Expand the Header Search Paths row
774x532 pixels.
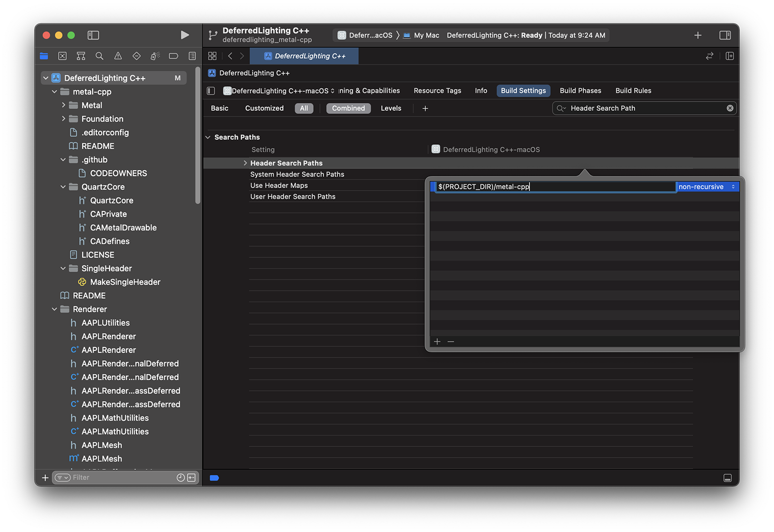coord(245,163)
